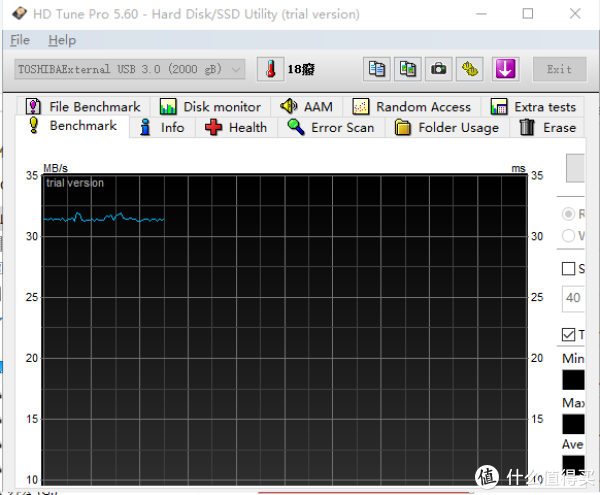Switch to the Error Scan tab

coord(331,127)
